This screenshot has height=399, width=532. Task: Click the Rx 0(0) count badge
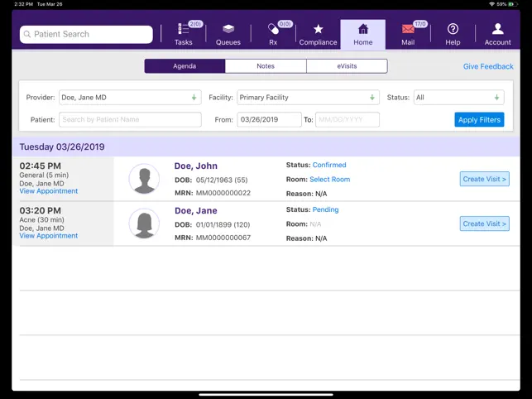[x=285, y=24]
